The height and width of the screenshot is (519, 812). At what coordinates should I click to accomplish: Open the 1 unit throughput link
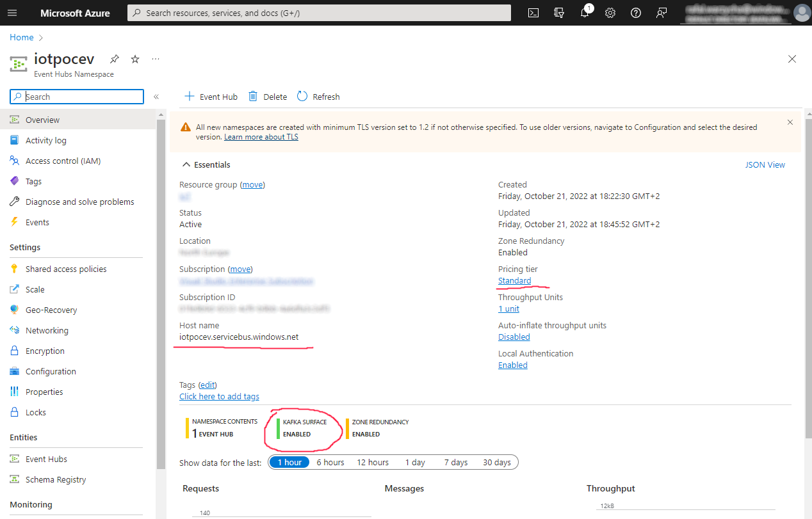pos(508,308)
